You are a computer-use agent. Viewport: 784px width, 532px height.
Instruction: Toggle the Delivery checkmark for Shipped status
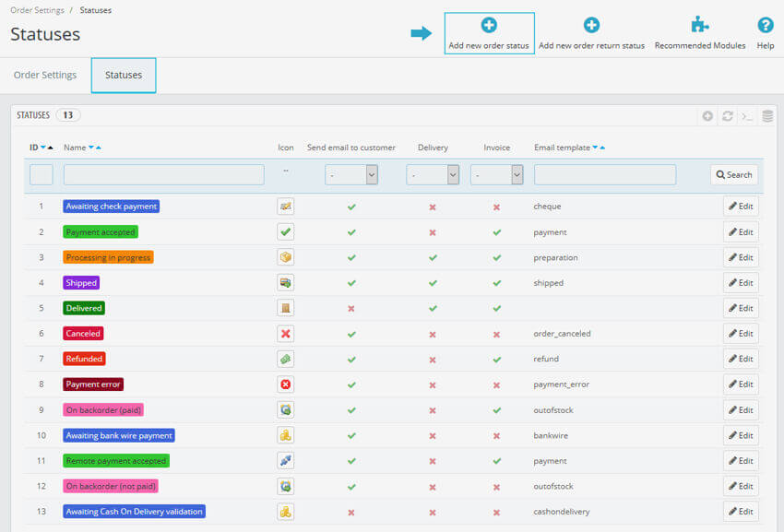pyautogui.click(x=432, y=282)
